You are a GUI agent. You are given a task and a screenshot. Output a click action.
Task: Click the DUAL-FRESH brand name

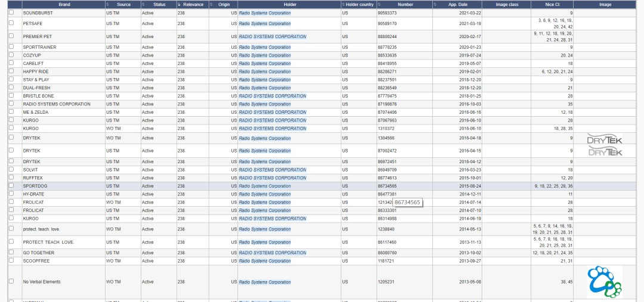coord(35,88)
